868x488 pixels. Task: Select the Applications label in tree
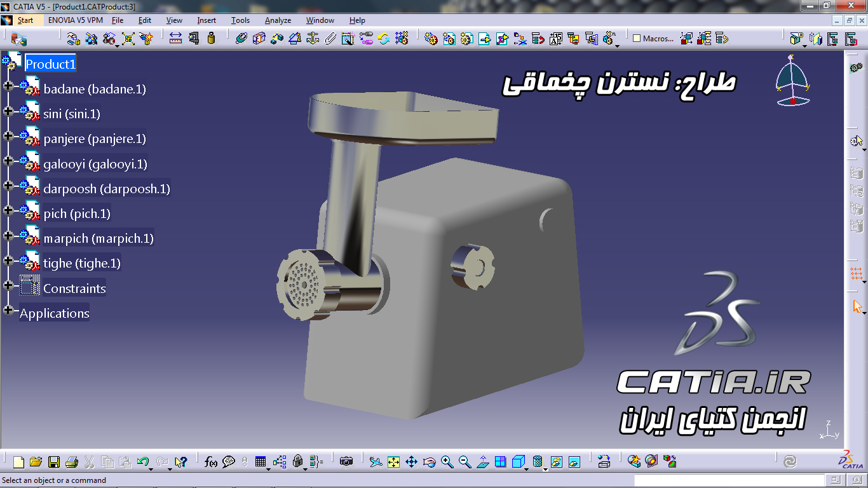[55, 313]
